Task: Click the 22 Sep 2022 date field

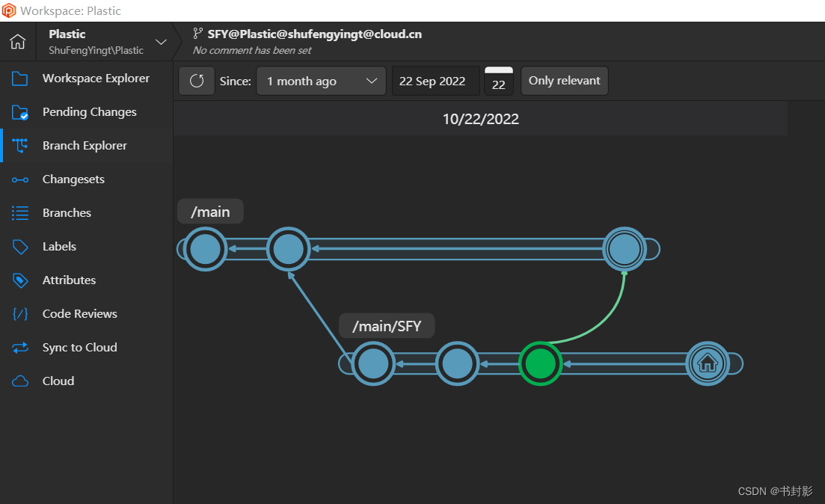Action: coord(435,81)
